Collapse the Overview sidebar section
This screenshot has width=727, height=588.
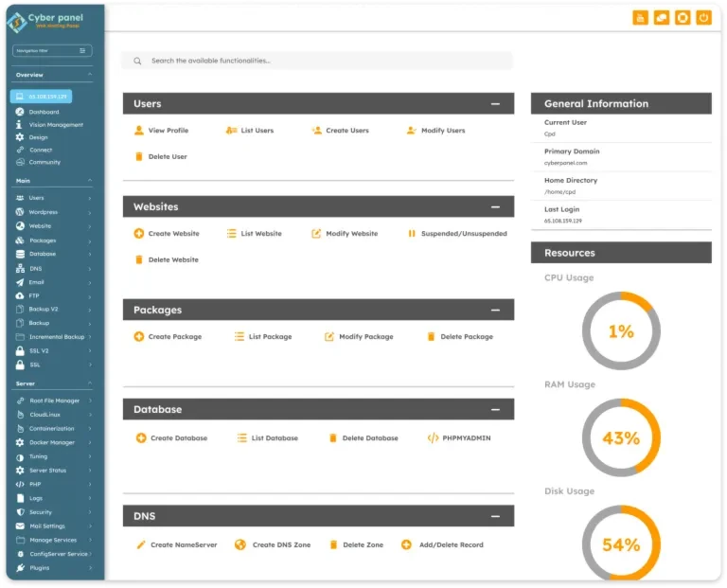coord(90,74)
